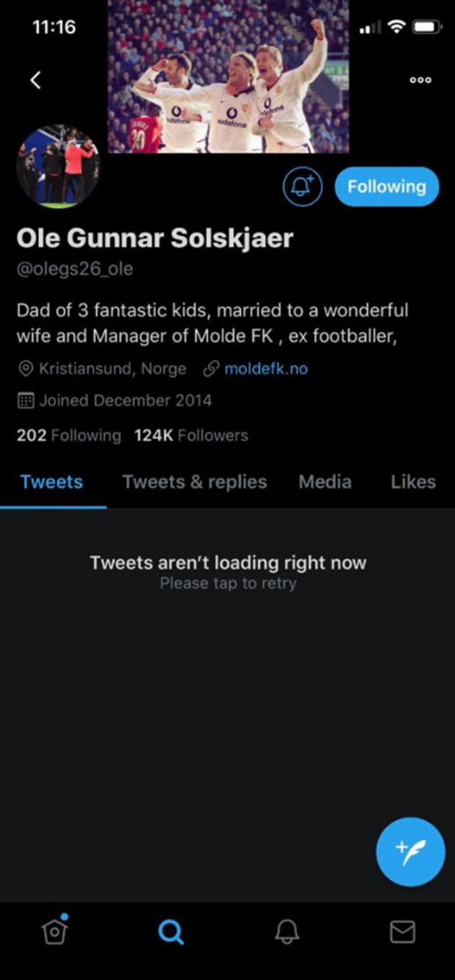Open the three-dot more options menu

click(x=420, y=80)
